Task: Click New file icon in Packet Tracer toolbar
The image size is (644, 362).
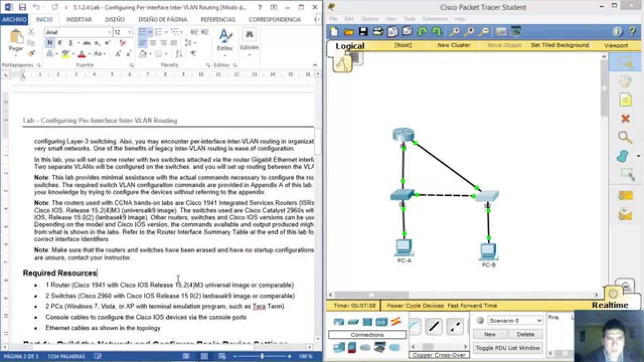Action: [x=335, y=32]
